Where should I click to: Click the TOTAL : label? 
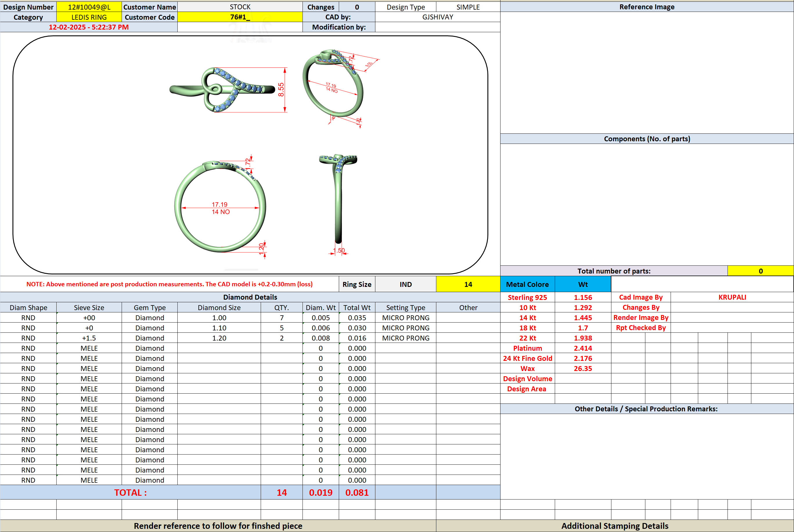coord(130,492)
